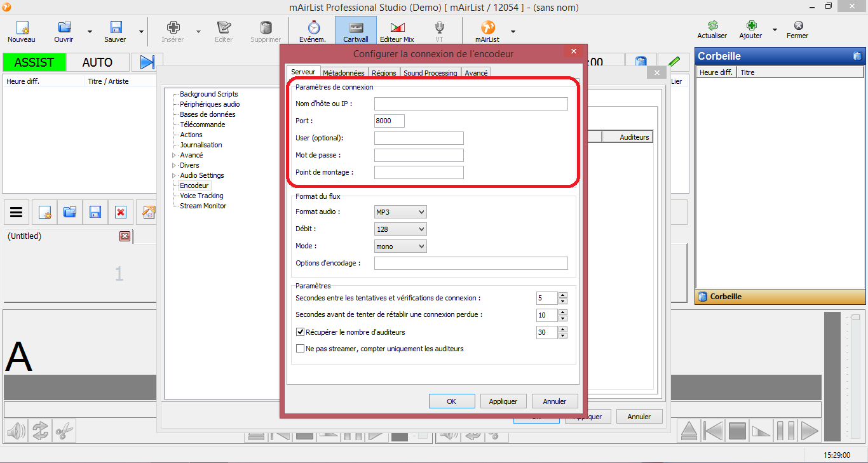Click the mAirList logo toolbar icon

point(487,28)
